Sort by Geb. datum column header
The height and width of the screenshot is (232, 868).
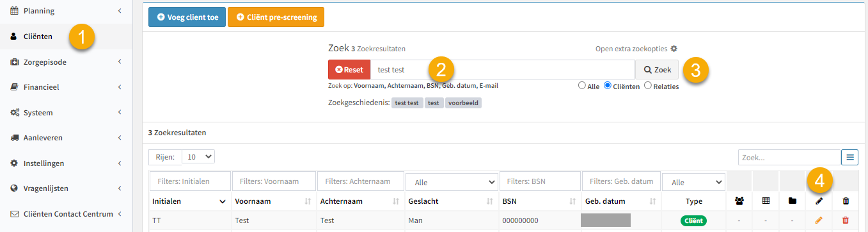point(621,201)
